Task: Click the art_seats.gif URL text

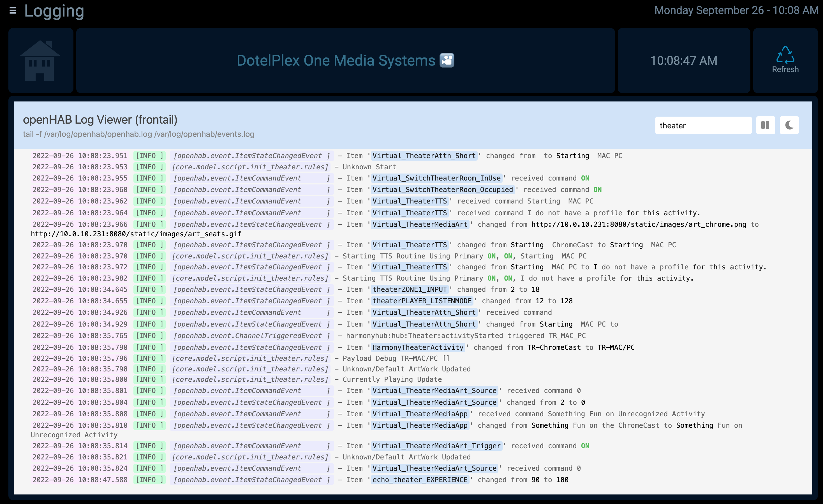Action: 136,234
